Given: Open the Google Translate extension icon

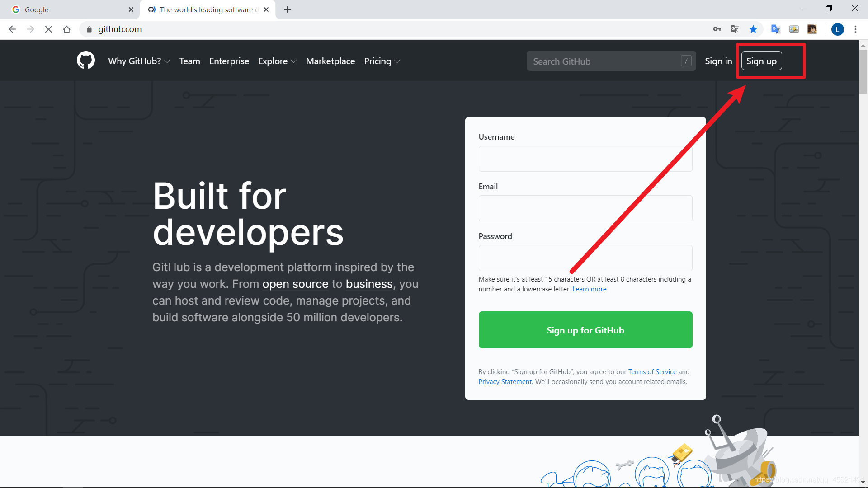Looking at the screenshot, I should coord(776,29).
